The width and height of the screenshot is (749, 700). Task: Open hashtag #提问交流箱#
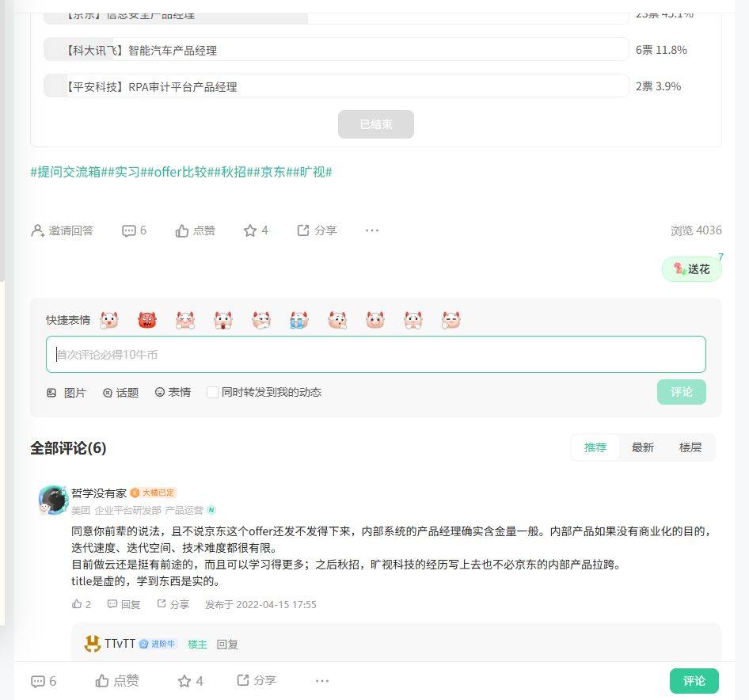(x=69, y=172)
